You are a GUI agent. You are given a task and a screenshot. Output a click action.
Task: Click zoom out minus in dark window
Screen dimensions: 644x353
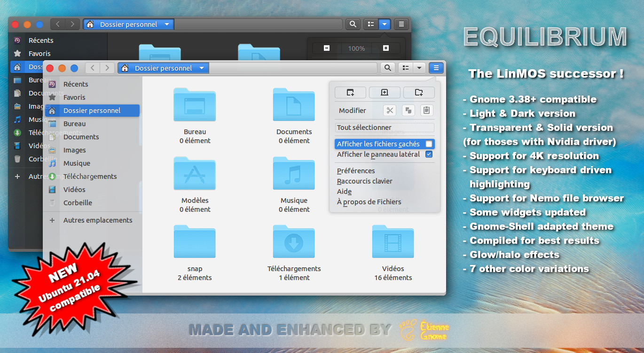coord(327,48)
